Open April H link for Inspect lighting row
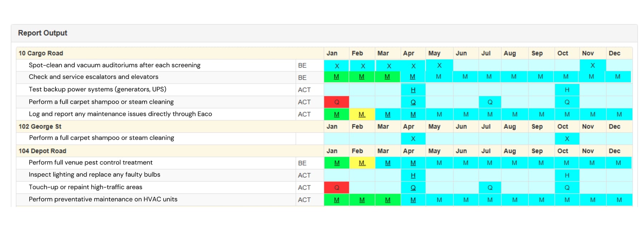The width and height of the screenshot is (644, 231). click(413, 175)
